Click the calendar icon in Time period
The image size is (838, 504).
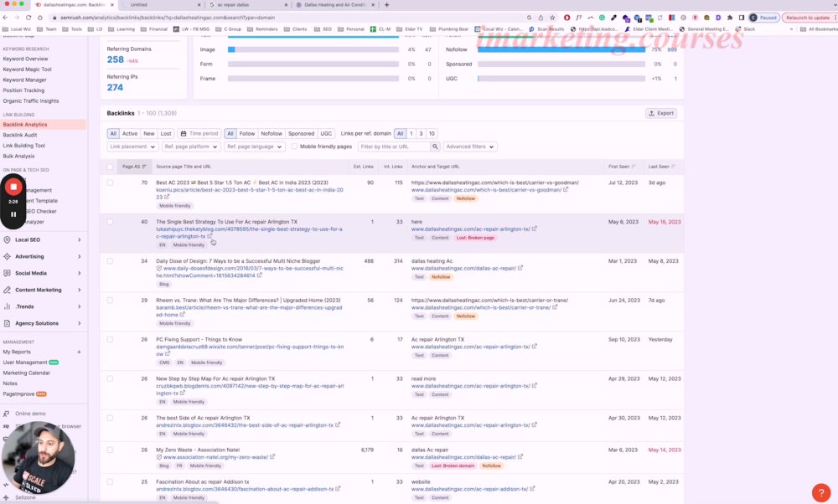pos(184,133)
